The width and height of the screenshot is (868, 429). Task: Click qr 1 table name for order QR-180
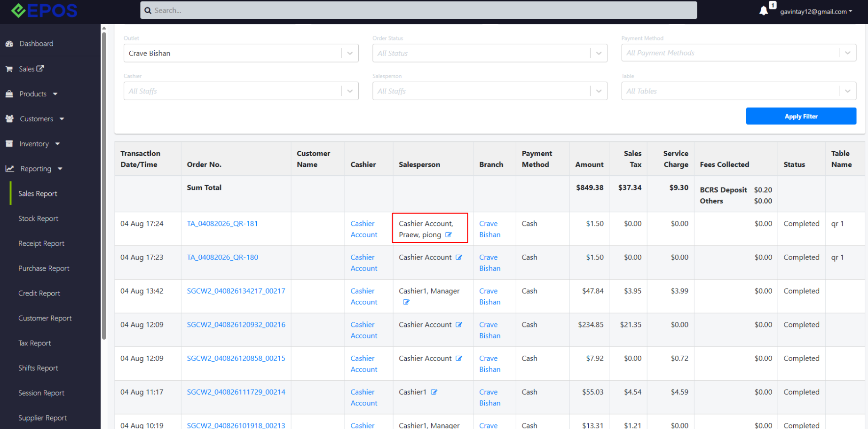(x=837, y=257)
